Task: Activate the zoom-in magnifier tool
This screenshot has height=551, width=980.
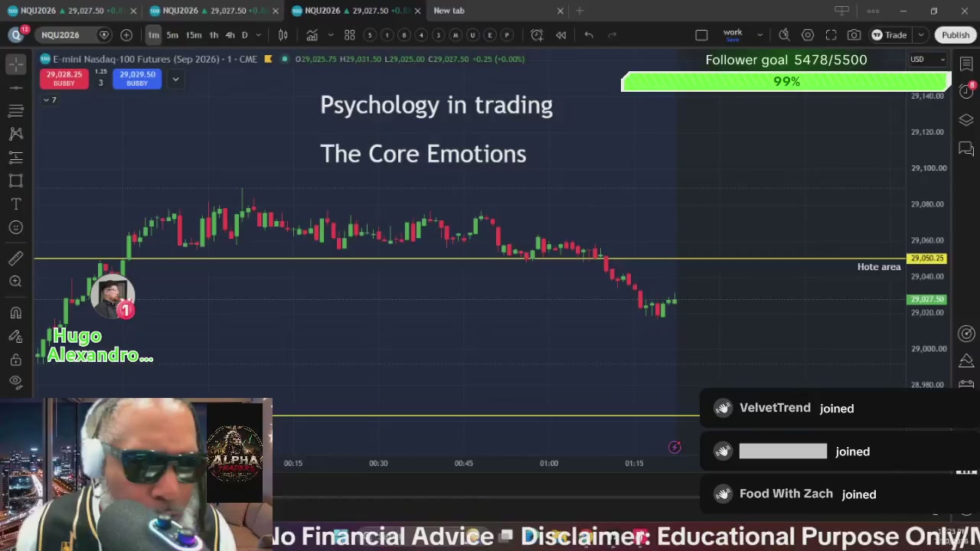Action: tap(16, 282)
